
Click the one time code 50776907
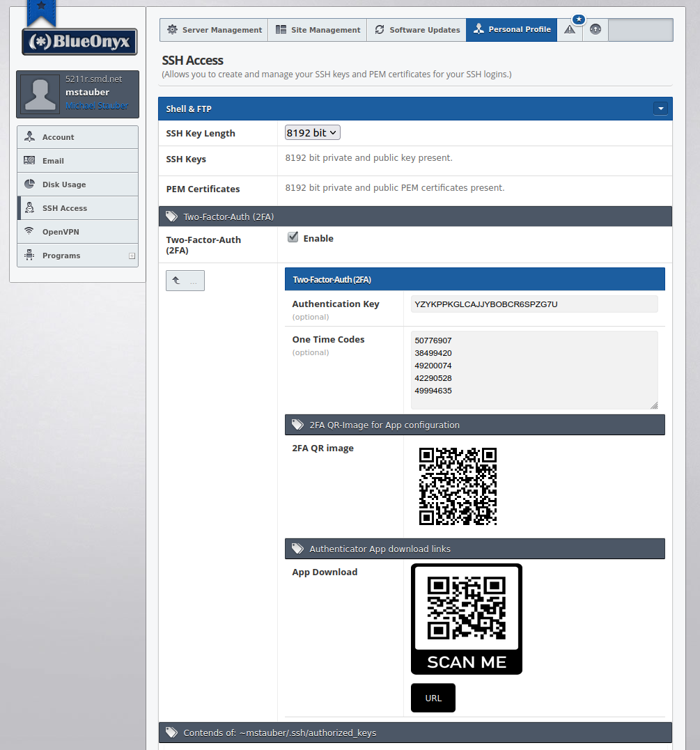point(433,341)
